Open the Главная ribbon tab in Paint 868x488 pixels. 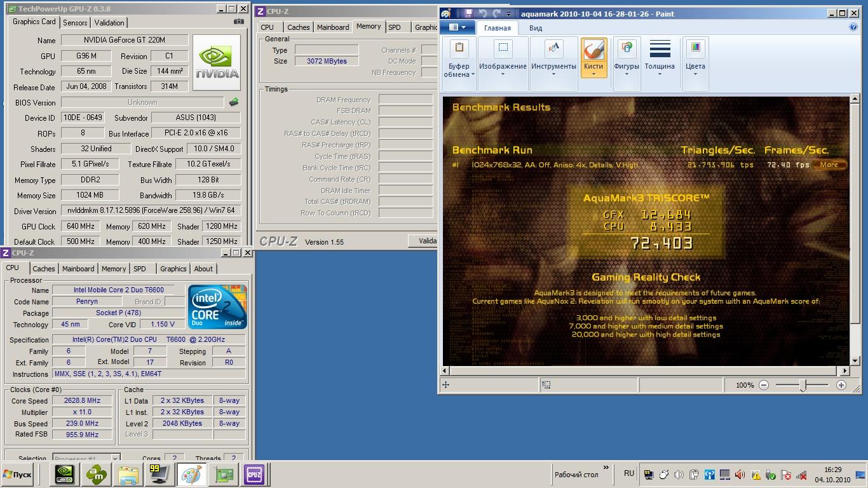point(497,28)
